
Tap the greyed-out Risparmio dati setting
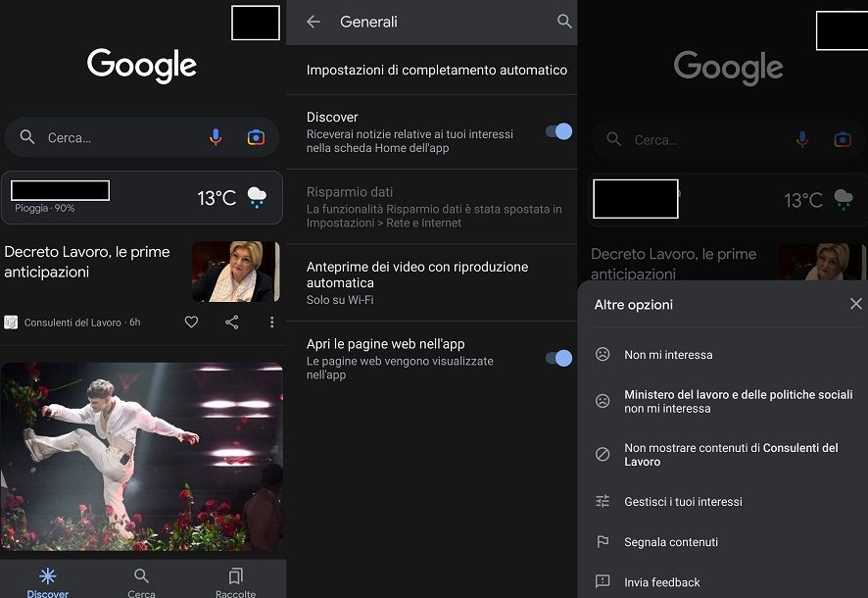432,207
